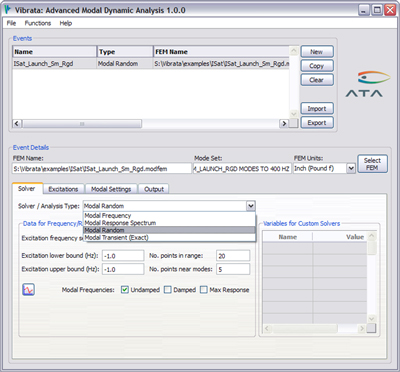Click the Events table horizontal scrollbar thumb
400x372 pixels.
[82, 124]
